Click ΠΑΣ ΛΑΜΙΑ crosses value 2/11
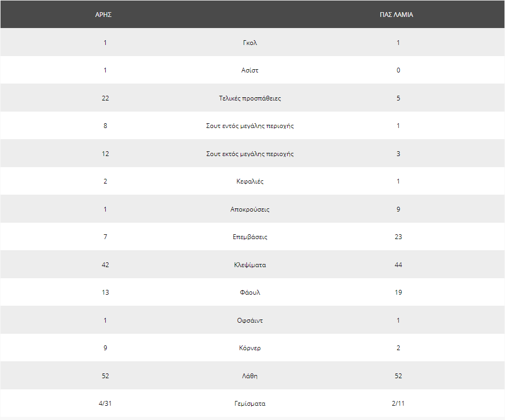The image size is (505, 420). pyautogui.click(x=398, y=403)
